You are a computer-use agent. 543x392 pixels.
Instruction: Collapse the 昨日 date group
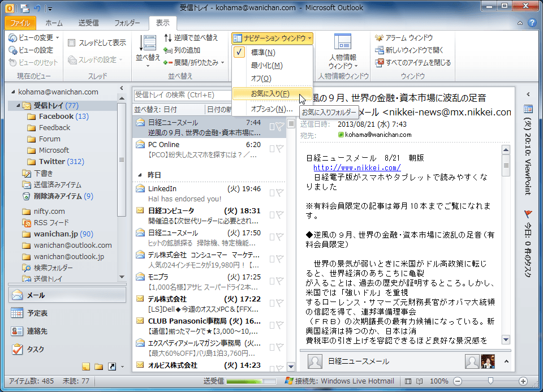point(140,175)
